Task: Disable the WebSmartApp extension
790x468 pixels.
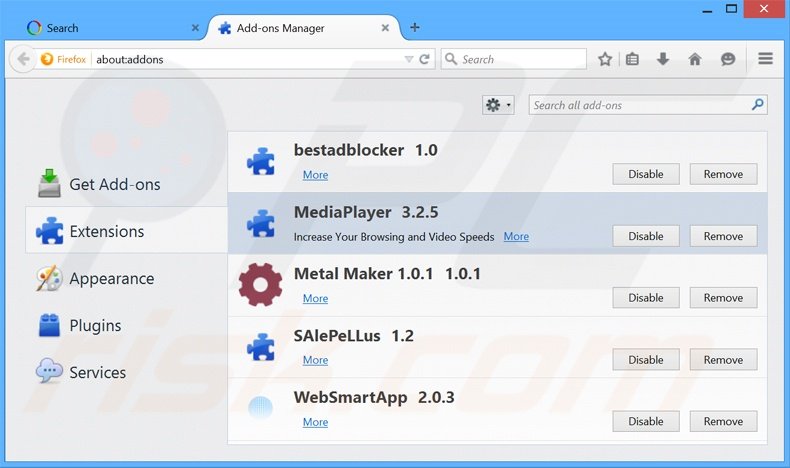Action: [x=646, y=421]
